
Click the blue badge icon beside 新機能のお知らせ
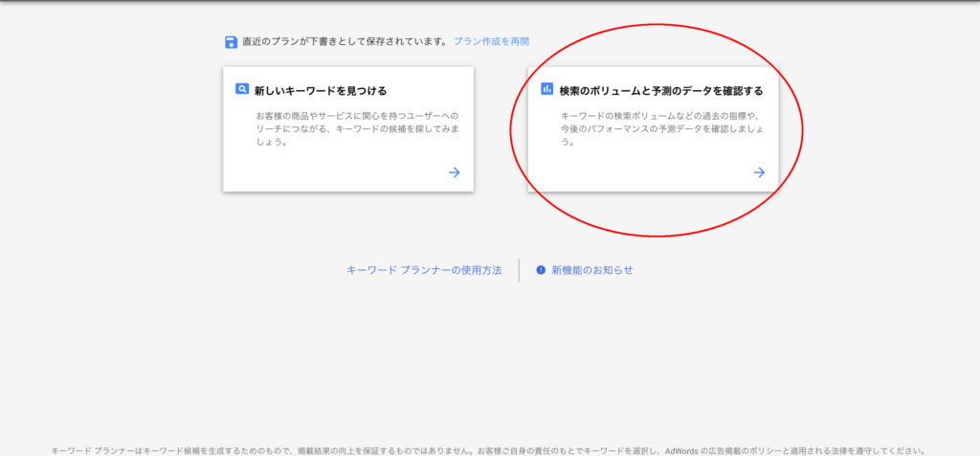coord(541,270)
